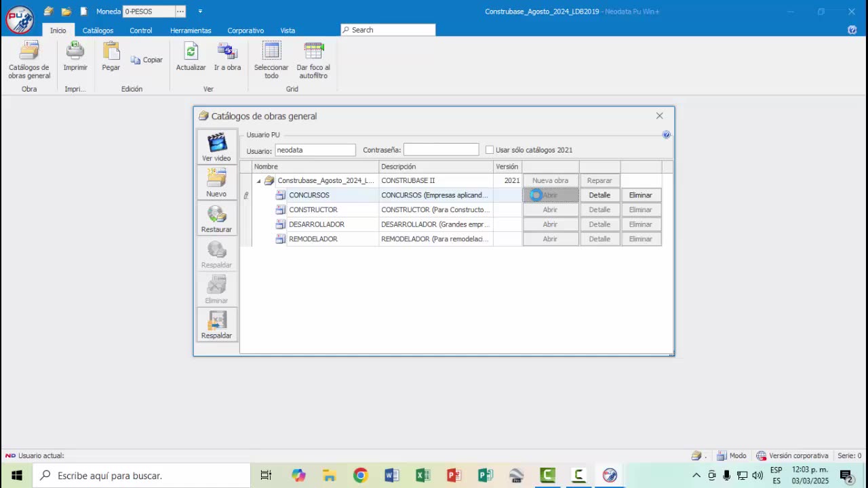Click Abrir in the DESARROLLADOR row
The image size is (868, 488).
click(x=550, y=224)
